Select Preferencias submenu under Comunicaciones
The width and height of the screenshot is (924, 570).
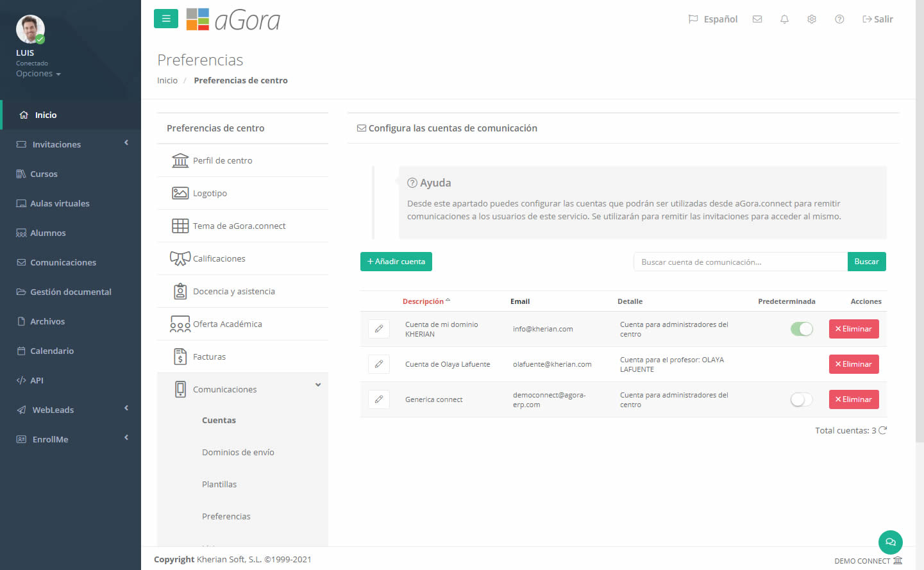pyautogui.click(x=226, y=516)
